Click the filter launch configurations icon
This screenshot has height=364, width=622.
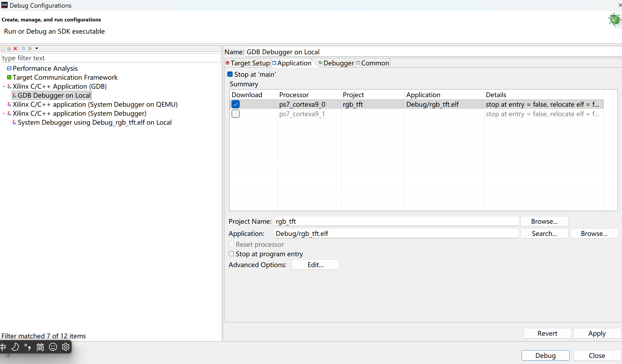[30, 48]
